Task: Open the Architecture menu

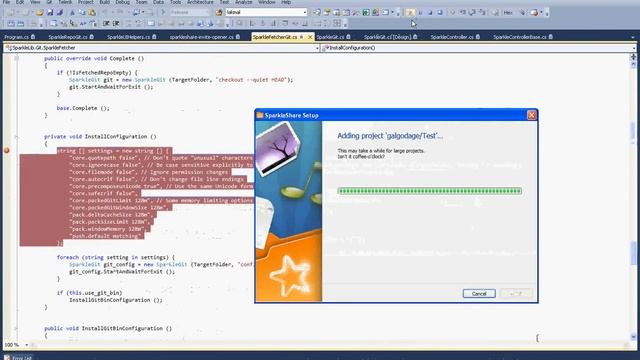Action: click(x=200, y=2)
